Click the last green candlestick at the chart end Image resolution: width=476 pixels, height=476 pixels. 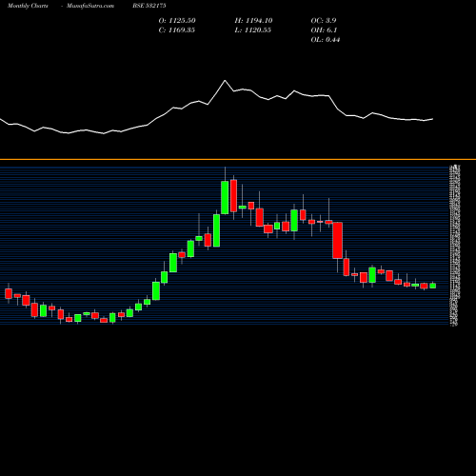click(432, 286)
